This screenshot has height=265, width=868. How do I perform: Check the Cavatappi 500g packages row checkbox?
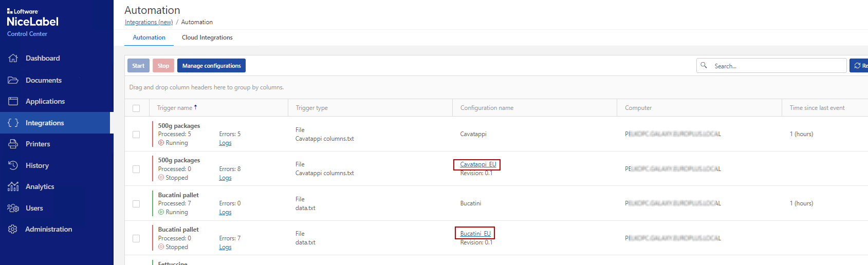tap(136, 135)
